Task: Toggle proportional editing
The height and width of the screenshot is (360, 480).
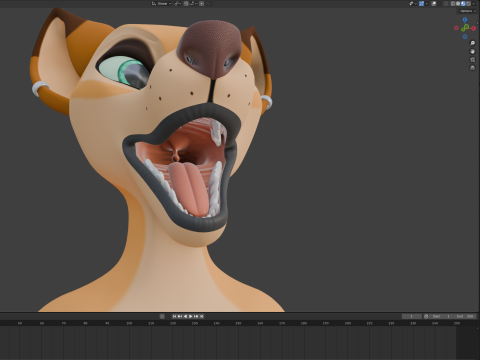Action: pyautogui.click(x=201, y=3)
